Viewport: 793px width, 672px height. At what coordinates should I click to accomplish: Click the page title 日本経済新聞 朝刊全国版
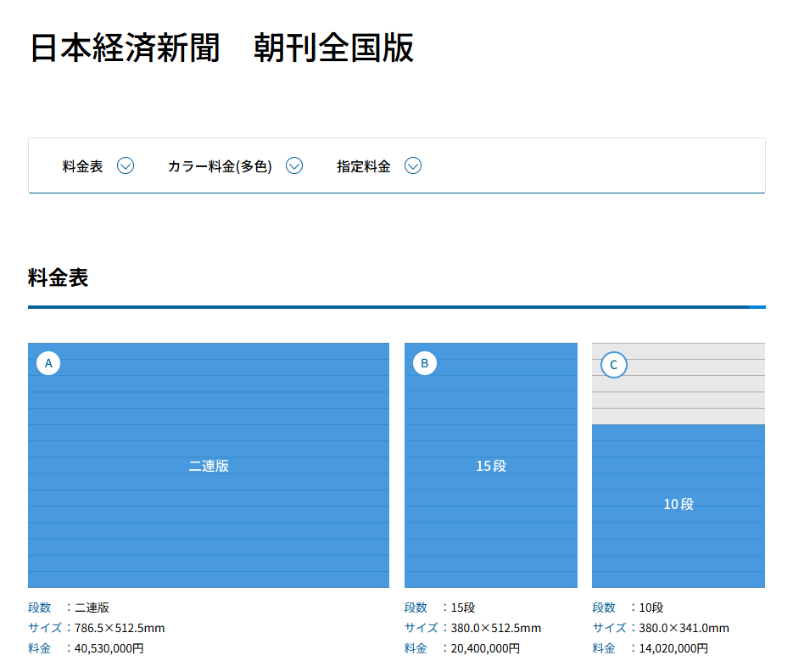221,48
